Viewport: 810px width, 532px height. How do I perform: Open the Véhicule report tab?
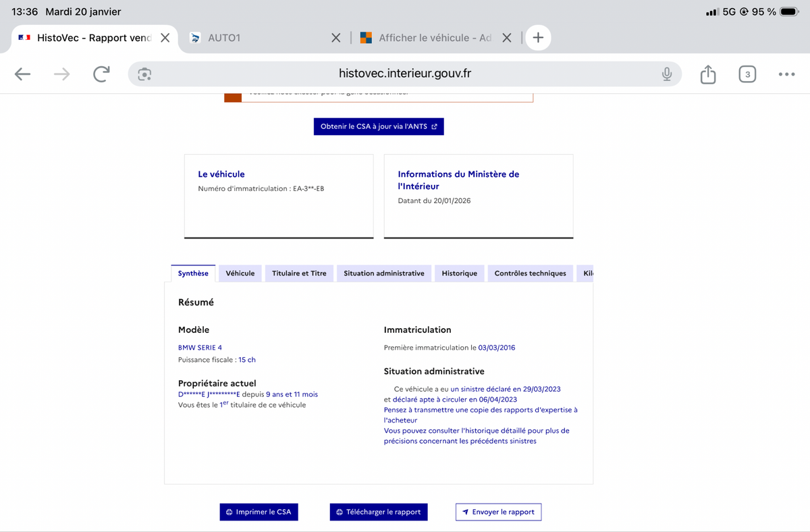tap(240, 273)
